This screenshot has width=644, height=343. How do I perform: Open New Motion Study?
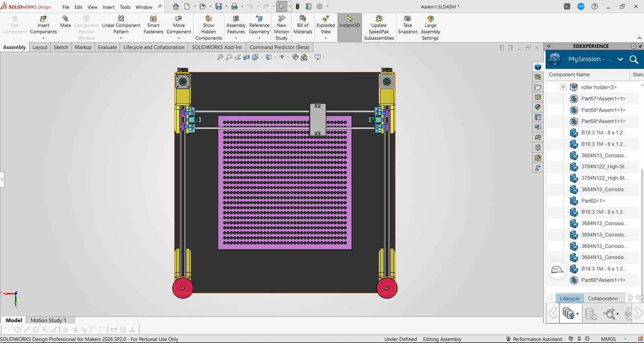281,28
